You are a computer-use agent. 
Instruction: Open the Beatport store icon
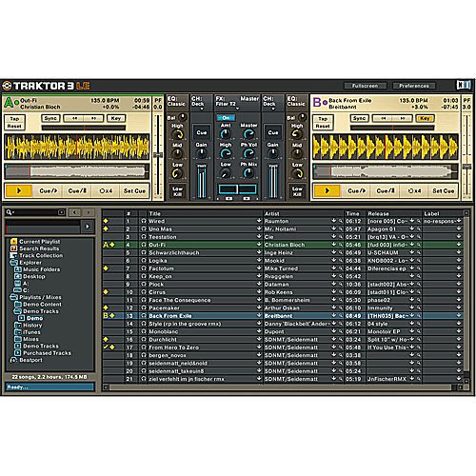[13, 360]
